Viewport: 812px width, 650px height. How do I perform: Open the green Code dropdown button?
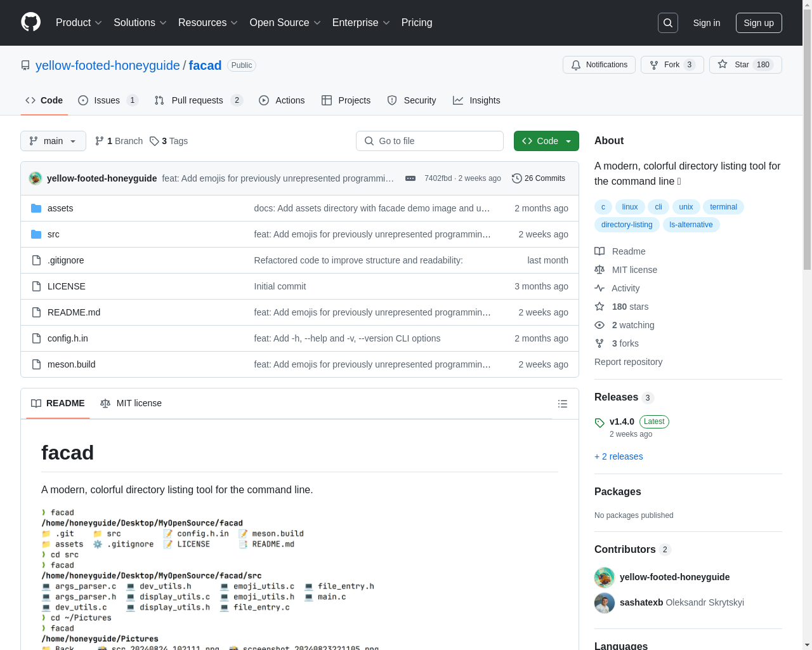tap(546, 141)
